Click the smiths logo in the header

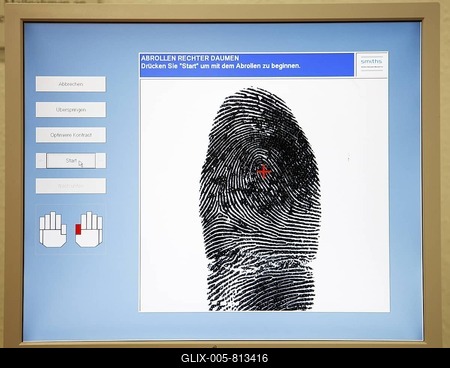click(x=372, y=65)
